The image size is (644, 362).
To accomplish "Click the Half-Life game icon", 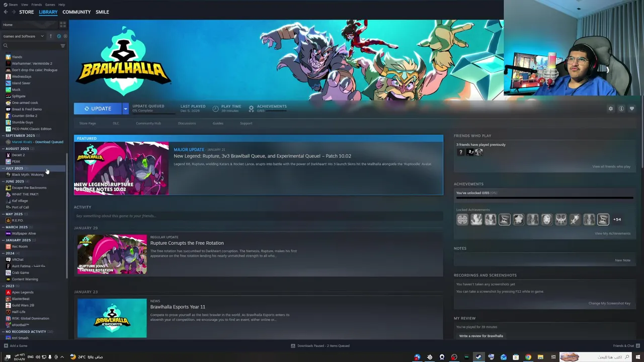I will pos(8,312).
